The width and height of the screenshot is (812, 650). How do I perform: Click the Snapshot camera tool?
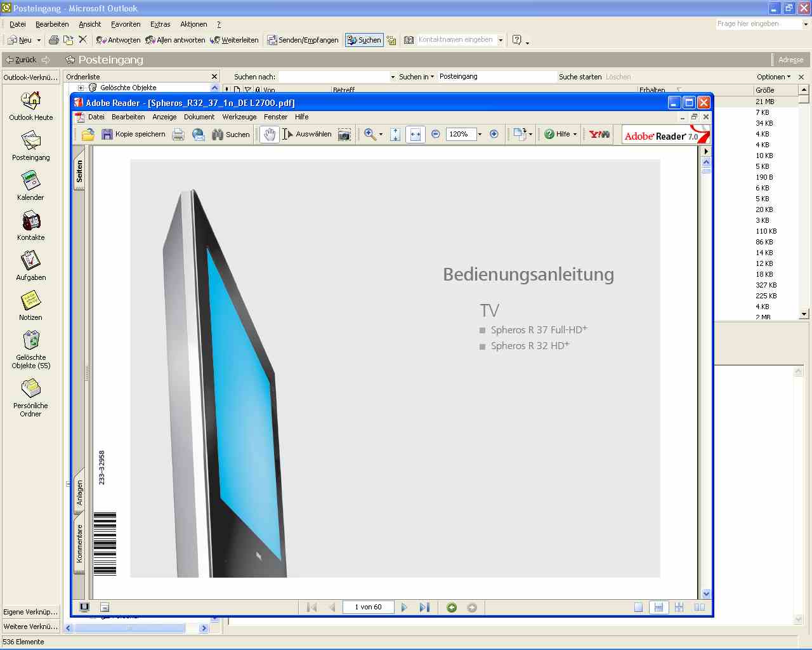344,135
